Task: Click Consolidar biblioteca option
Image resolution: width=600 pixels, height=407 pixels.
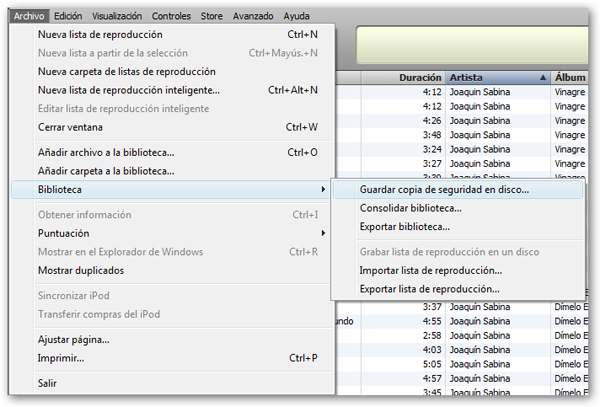Action: (x=410, y=208)
